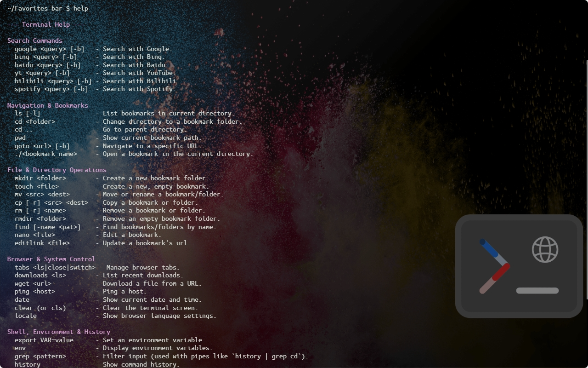Screen dimensions: 588x368
Task: Click the scrollbar thumb on the right edge
Action: (x=586, y=179)
